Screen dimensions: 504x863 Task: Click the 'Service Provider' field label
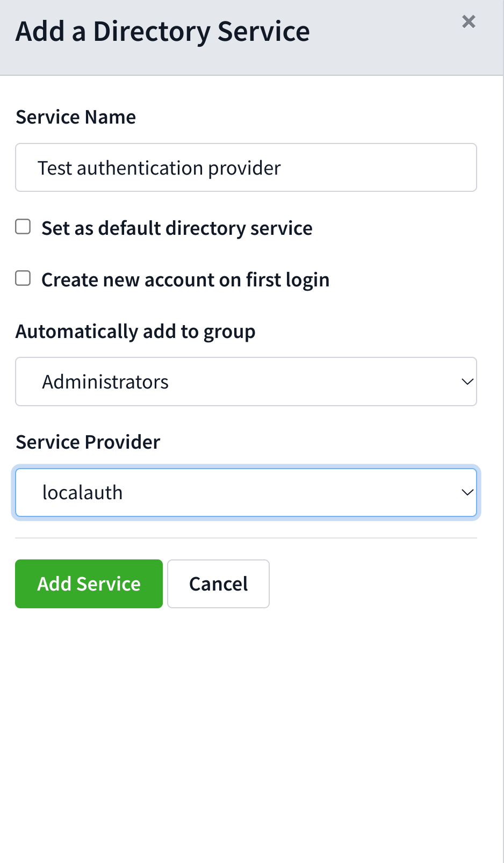(x=88, y=442)
